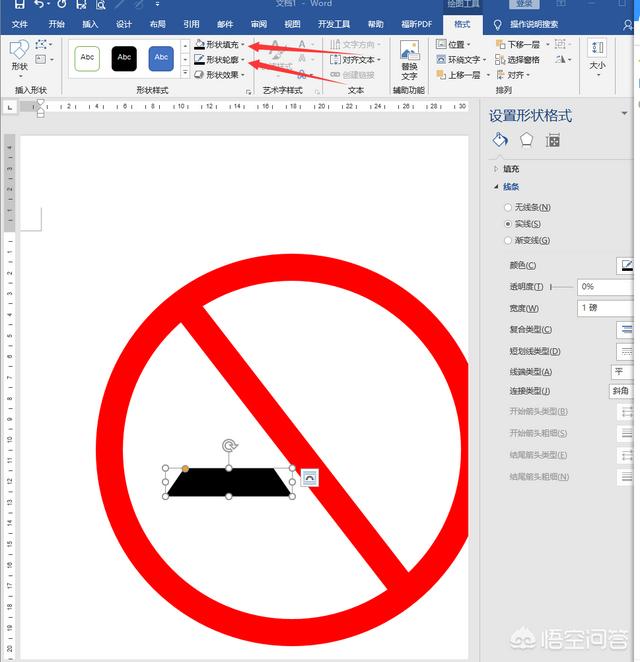The height and width of the screenshot is (662, 640).
Task: Select the 渐变线(G) radio button
Action: coord(508,240)
